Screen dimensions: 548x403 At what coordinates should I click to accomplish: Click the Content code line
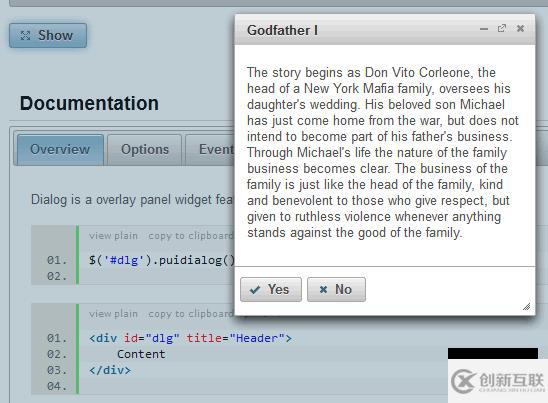(x=141, y=354)
